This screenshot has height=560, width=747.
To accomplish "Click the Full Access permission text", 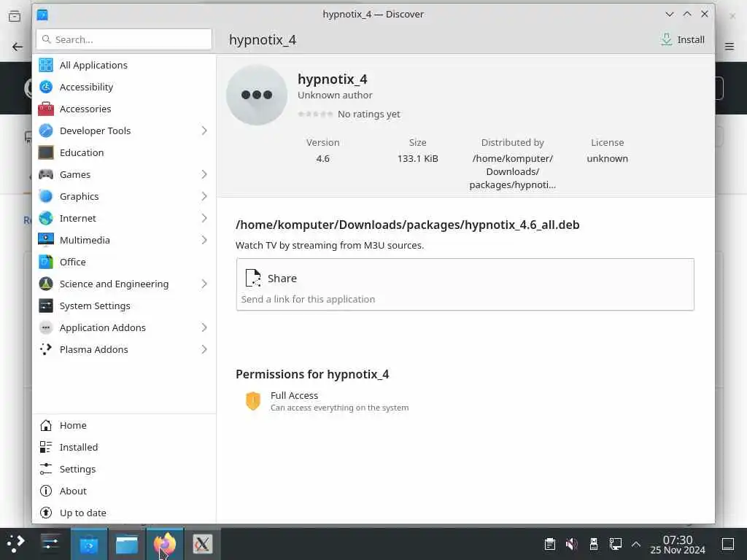I will pyautogui.click(x=294, y=395).
